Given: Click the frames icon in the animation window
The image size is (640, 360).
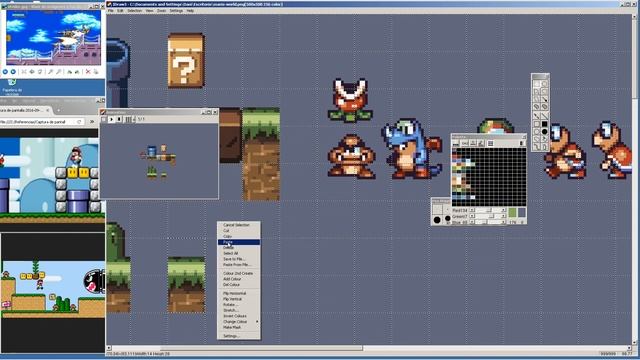Looking at the screenshot, I should click(128, 119).
